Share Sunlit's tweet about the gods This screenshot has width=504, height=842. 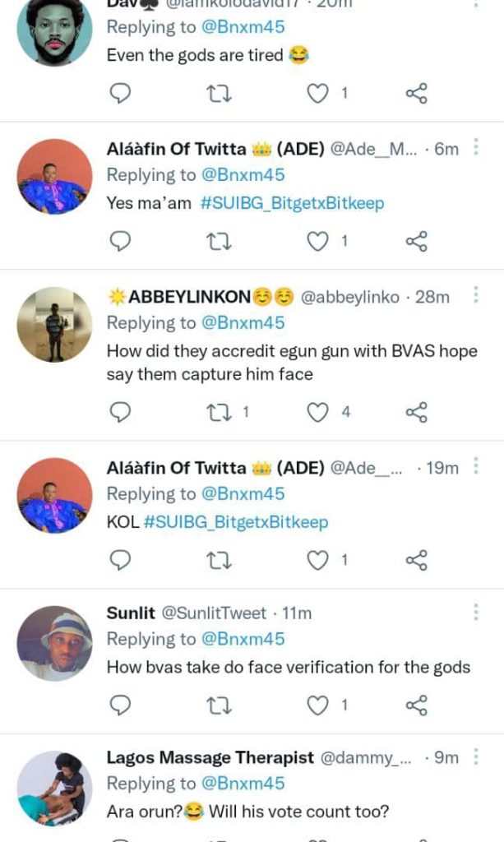pyautogui.click(x=417, y=705)
